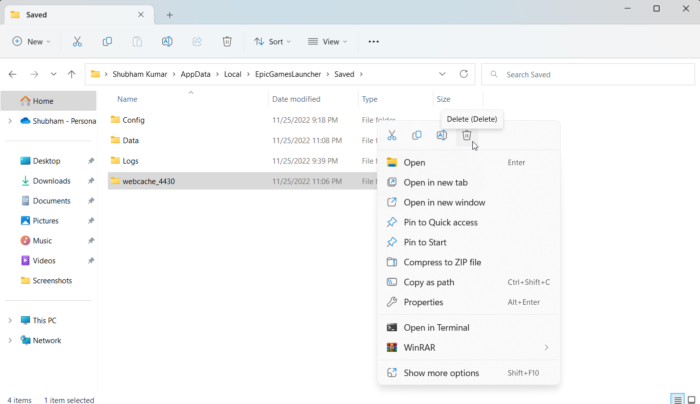The image size is (700, 404).
Task: Click EpicGamesLauncher in the breadcrumb
Action: coord(288,74)
